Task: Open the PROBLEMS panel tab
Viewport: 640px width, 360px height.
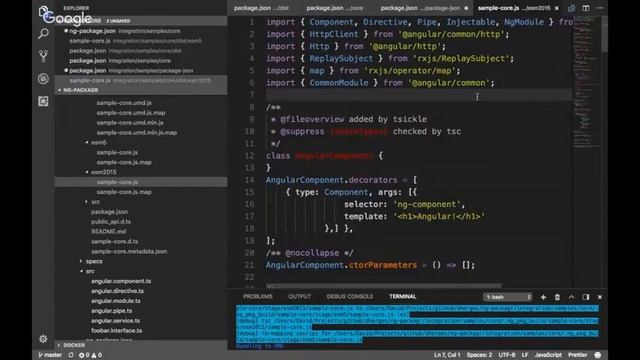Action: 258,297
